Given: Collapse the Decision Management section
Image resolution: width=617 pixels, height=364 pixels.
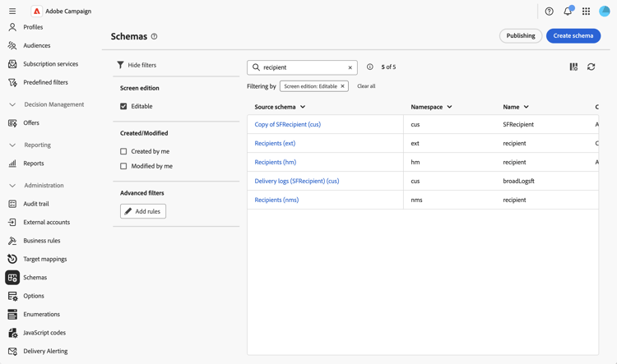Looking at the screenshot, I should [x=12, y=104].
